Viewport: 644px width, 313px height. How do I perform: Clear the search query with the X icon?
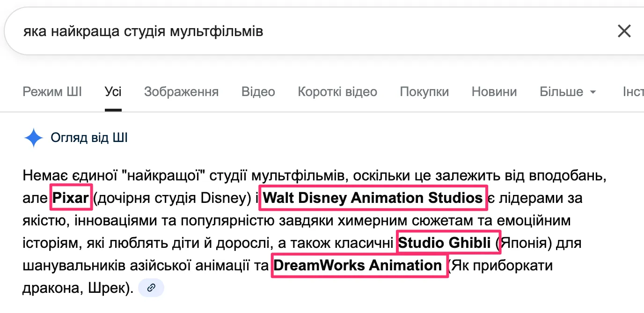[x=624, y=31]
